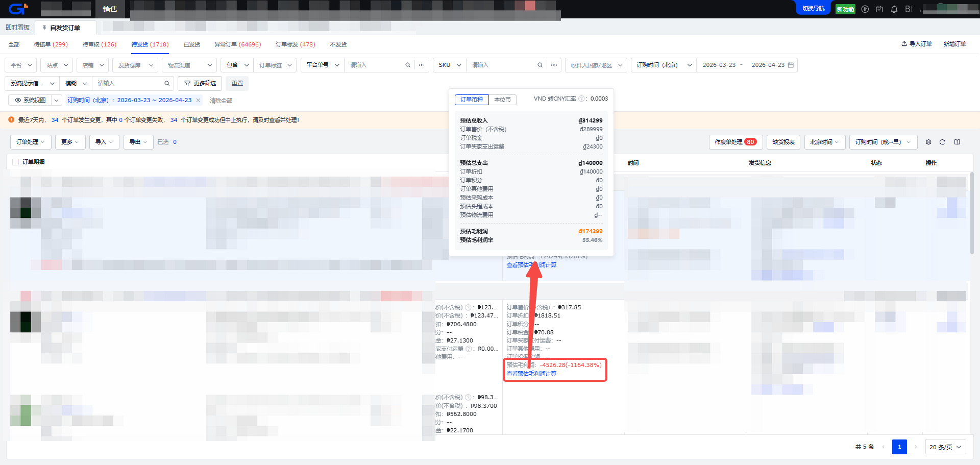The width and height of the screenshot is (980, 465).
Task: Refresh the order list
Action: coord(942,142)
